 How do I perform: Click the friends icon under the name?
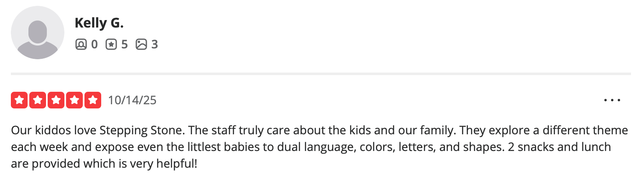[x=80, y=44]
